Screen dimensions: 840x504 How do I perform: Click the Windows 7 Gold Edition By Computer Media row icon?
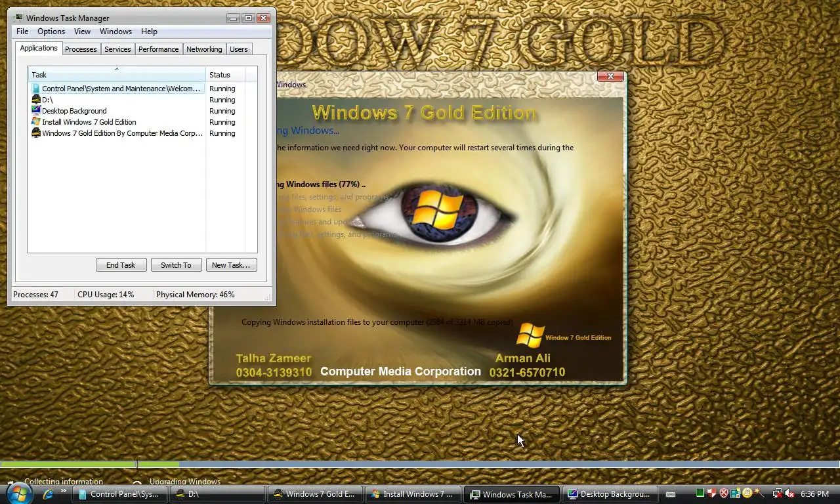36,133
